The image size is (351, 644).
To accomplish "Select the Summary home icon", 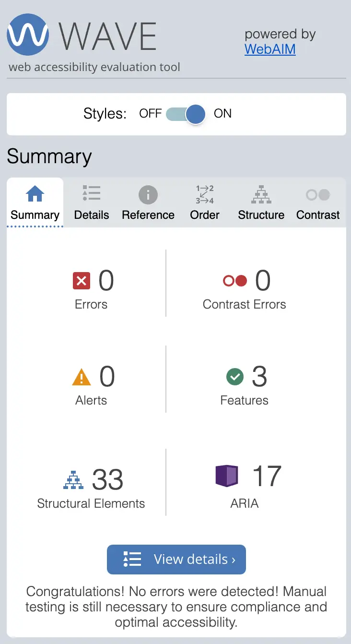I will point(35,194).
